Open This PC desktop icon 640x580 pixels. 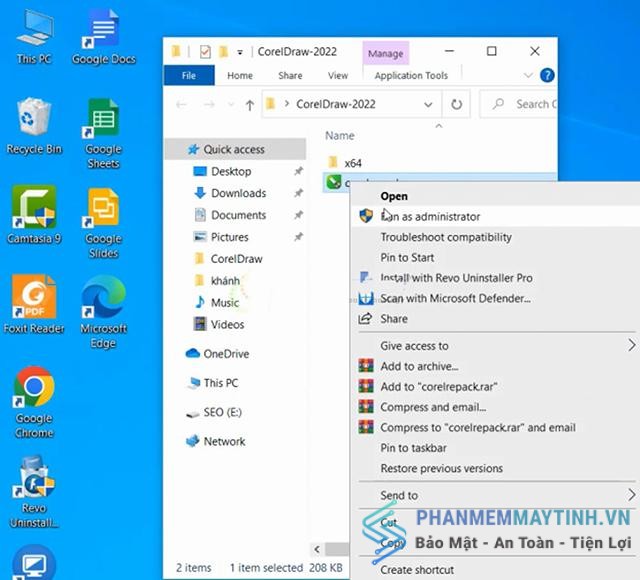pyautogui.click(x=34, y=38)
